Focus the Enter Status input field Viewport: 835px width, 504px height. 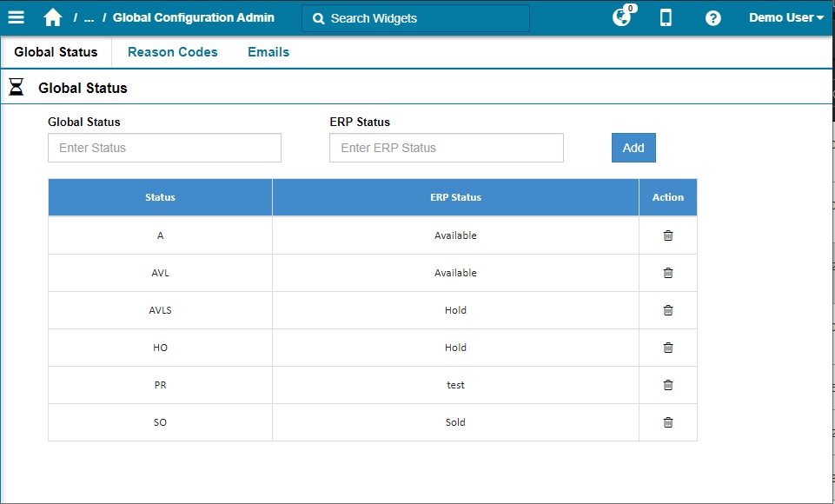click(164, 148)
